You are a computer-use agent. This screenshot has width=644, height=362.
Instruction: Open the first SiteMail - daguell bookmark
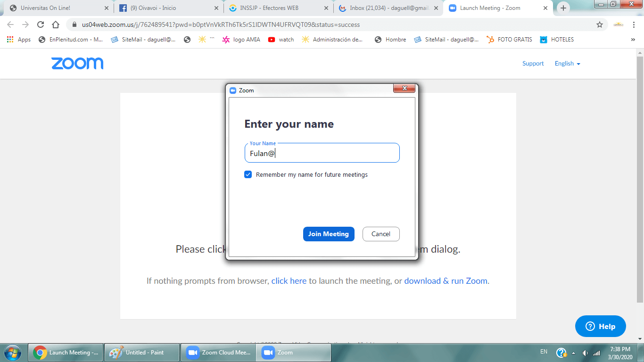[143, 40]
